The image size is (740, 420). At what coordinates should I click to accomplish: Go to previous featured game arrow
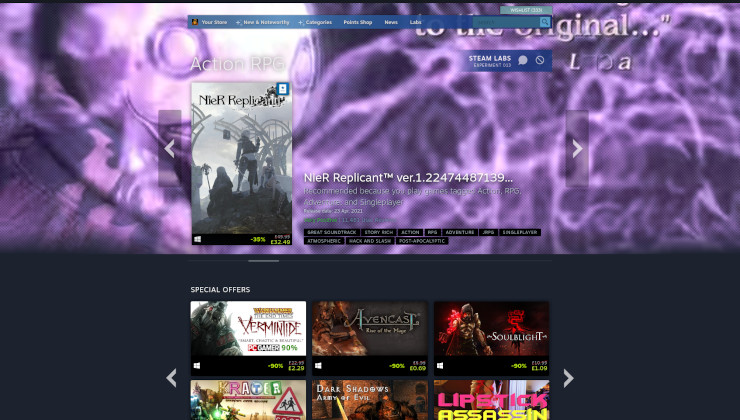[x=169, y=148]
